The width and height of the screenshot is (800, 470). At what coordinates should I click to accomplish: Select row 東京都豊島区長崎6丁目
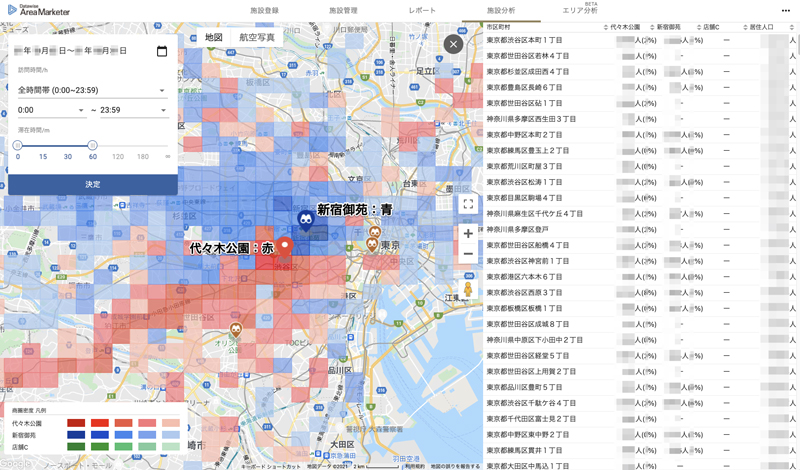(641, 87)
